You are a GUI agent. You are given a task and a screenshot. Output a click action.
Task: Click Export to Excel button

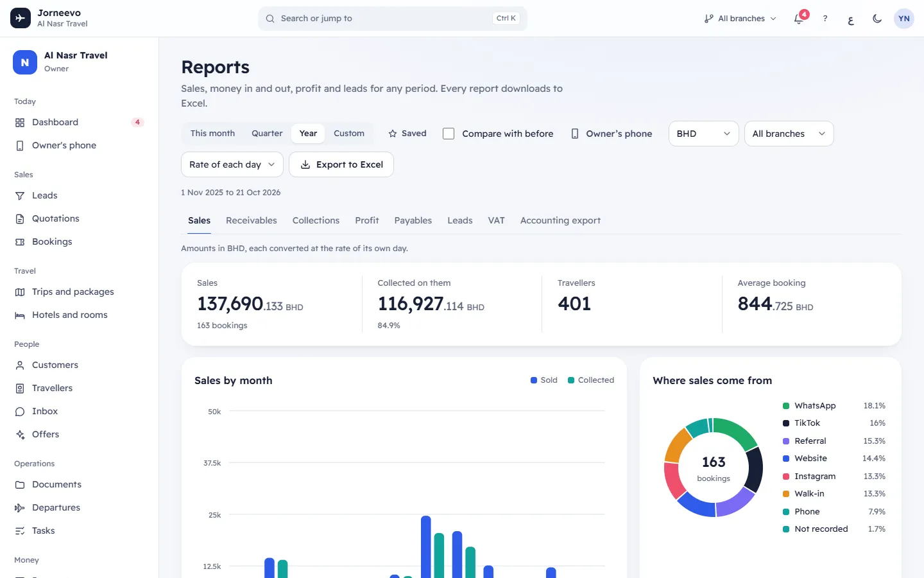[341, 164]
